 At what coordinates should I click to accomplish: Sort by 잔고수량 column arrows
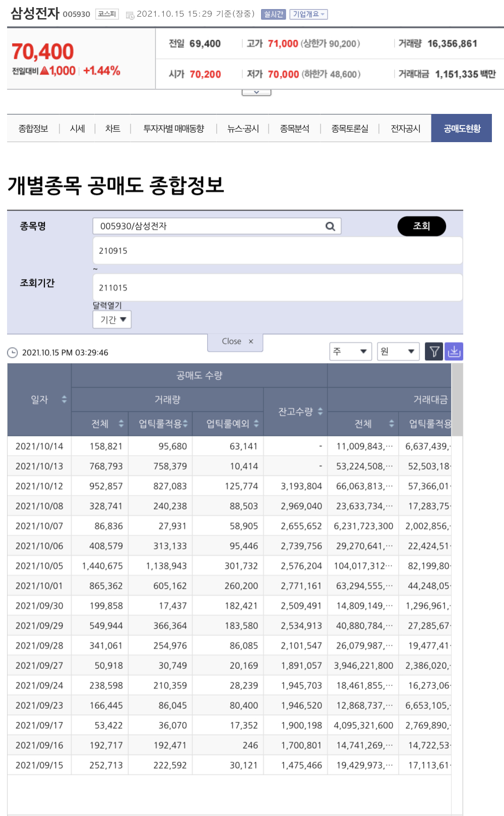(320, 411)
